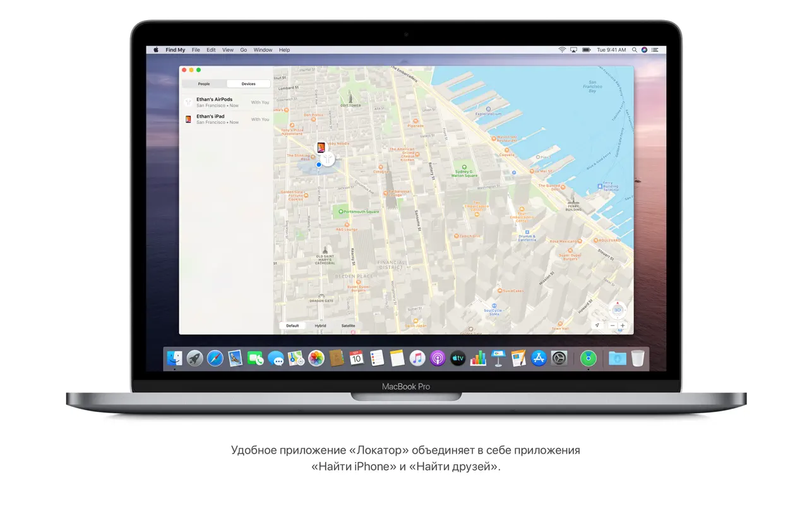Open Numbers from the Dock
The width and height of the screenshot is (812, 508).
coord(478,359)
